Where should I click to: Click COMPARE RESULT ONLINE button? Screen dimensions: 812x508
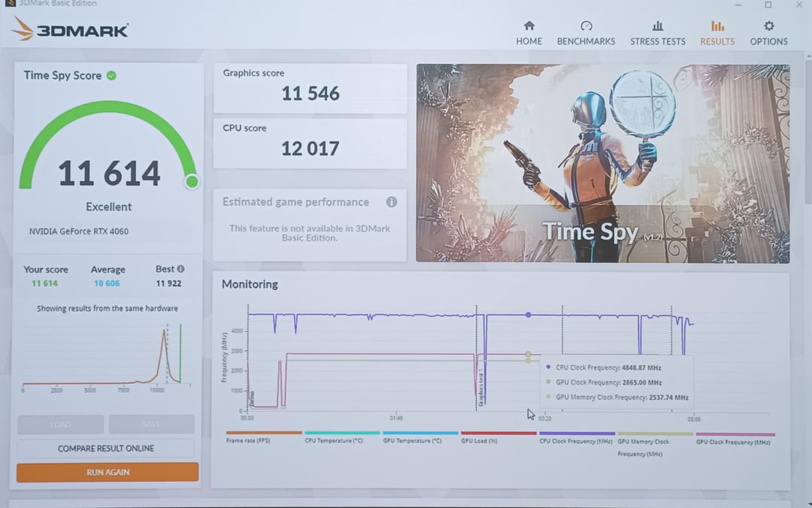(x=106, y=449)
